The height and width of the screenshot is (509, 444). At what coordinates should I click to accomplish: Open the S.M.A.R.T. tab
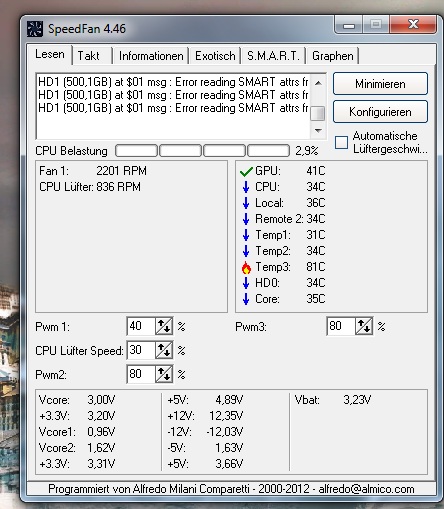[x=273, y=56]
